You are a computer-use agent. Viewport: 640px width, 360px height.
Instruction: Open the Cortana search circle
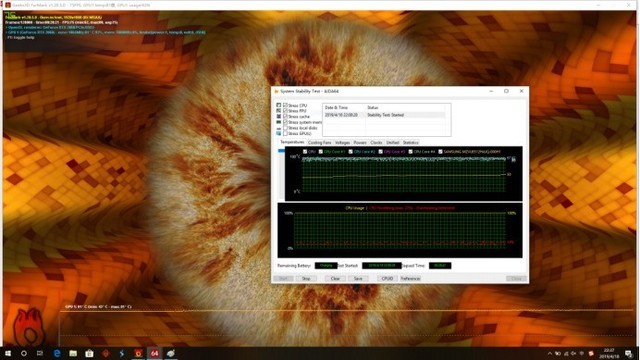tap(24, 353)
